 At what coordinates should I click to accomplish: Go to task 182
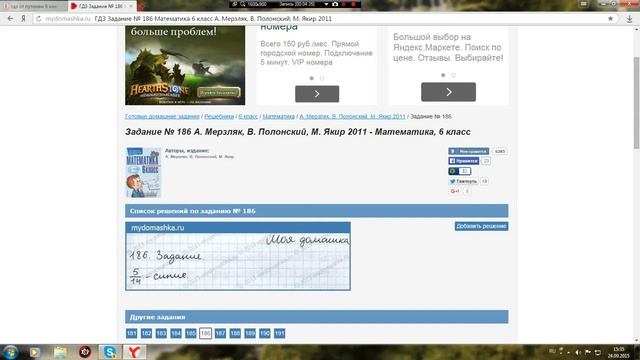pyautogui.click(x=146, y=333)
